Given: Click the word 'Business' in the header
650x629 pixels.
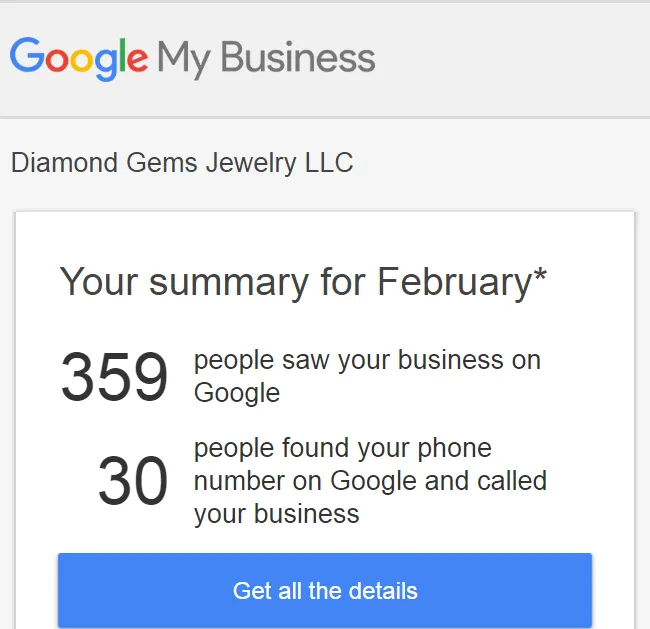Looking at the screenshot, I should tap(298, 57).
